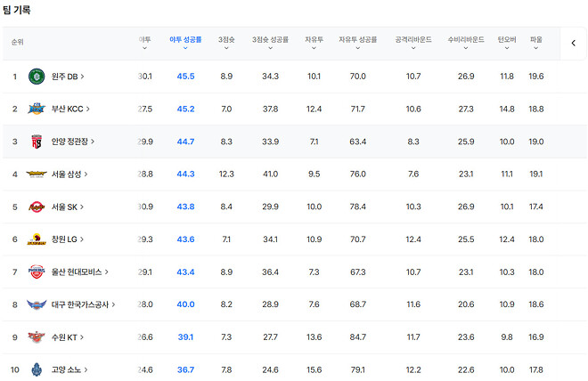588x381 pixels.
Task: Click the 서울 삼성 team logo
Action: click(x=37, y=174)
